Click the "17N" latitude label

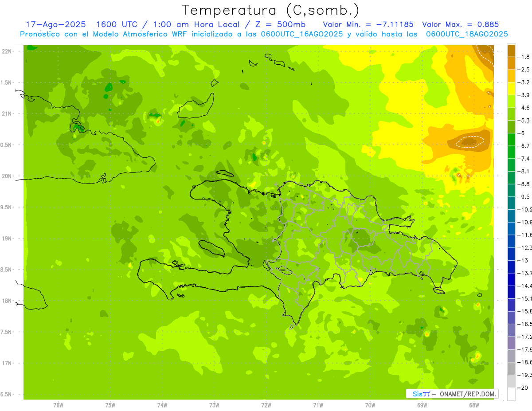point(8,363)
